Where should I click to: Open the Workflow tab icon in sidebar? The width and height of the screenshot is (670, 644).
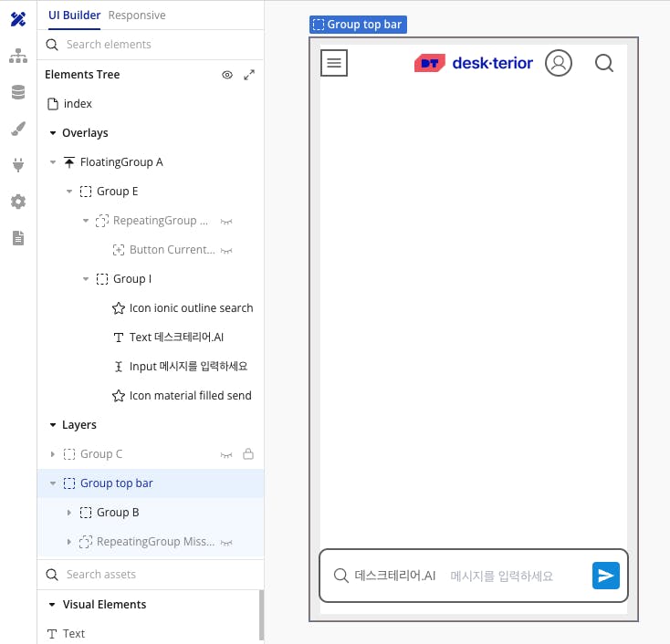click(x=18, y=56)
